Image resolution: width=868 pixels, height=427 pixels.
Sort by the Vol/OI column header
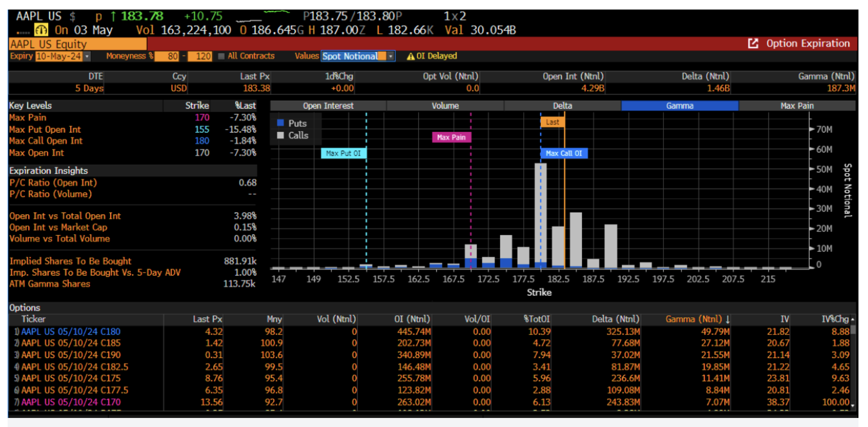[x=477, y=319]
